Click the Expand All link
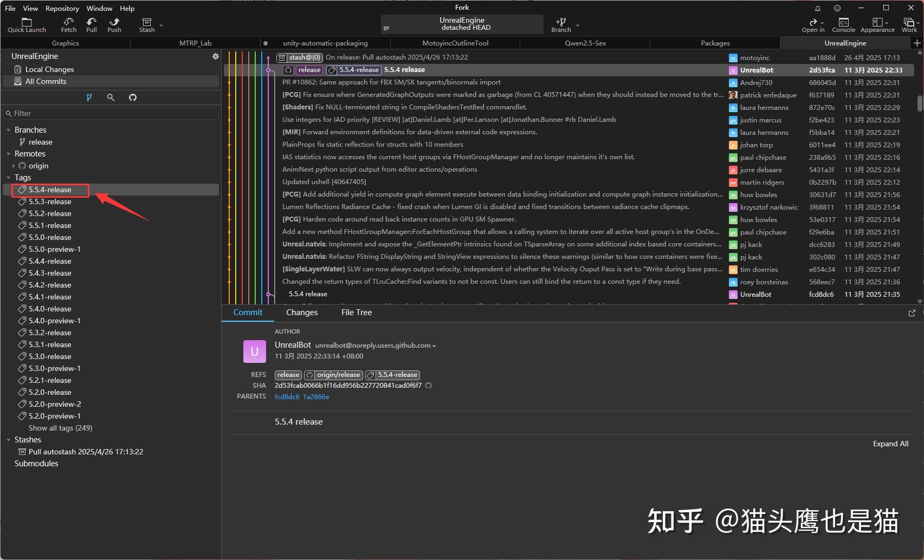This screenshot has height=560, width=924. [x=890, y=444]
